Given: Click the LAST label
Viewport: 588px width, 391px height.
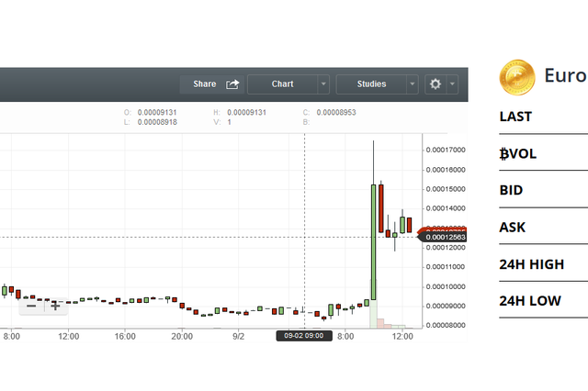Looking at the screenshot, I should click(x=515, y=117).
